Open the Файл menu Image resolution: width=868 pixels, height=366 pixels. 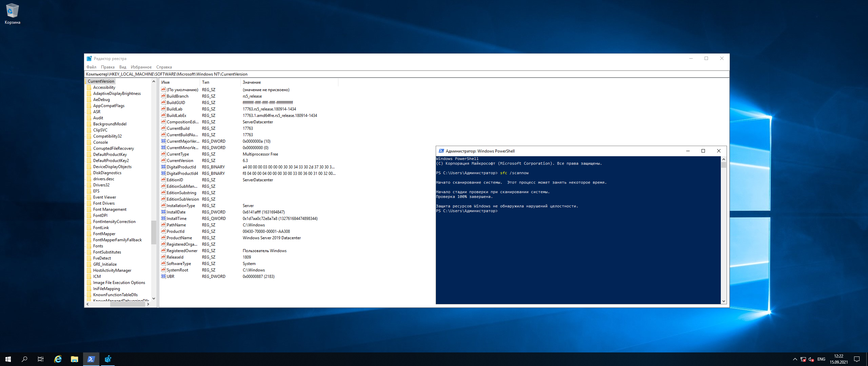pyautogui.click(x=91, y=67)
